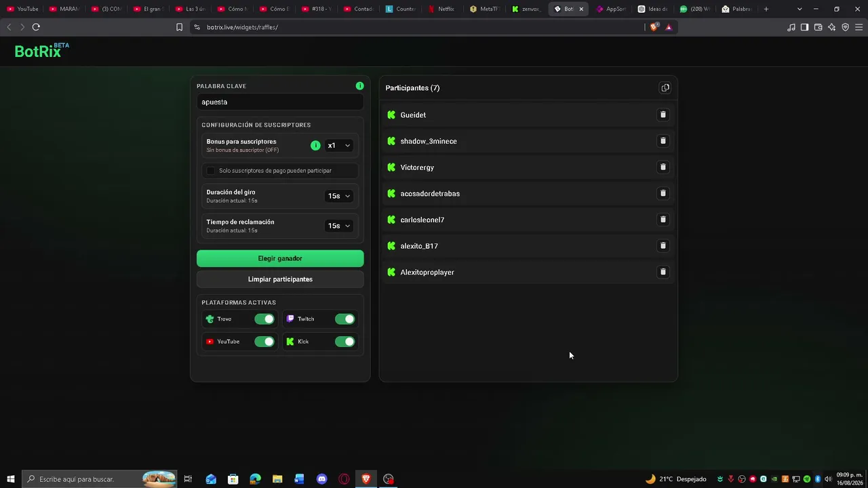Screen dimensions: 868x488
Task: Select participant name carlosleonel7
Action: (x=422, y=220)
